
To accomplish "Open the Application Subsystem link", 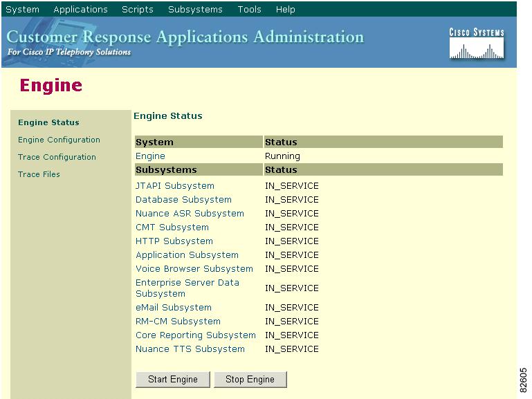I will (187, 255).
